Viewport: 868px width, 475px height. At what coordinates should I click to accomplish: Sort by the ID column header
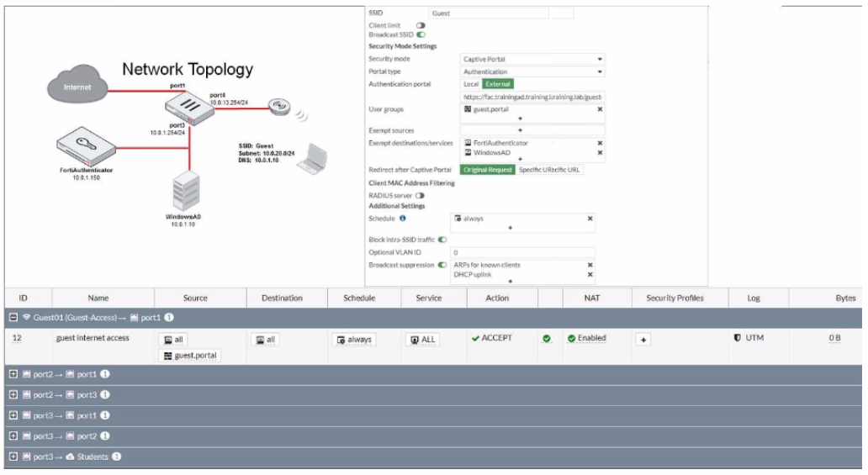click(x=29, y=298)
